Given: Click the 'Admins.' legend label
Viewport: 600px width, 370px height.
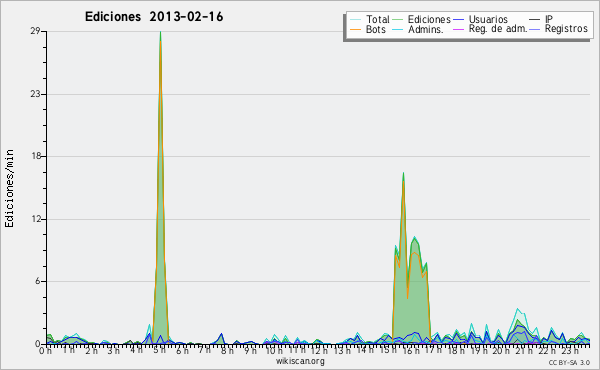Looking at the screenshot, I should coord(426,29).
